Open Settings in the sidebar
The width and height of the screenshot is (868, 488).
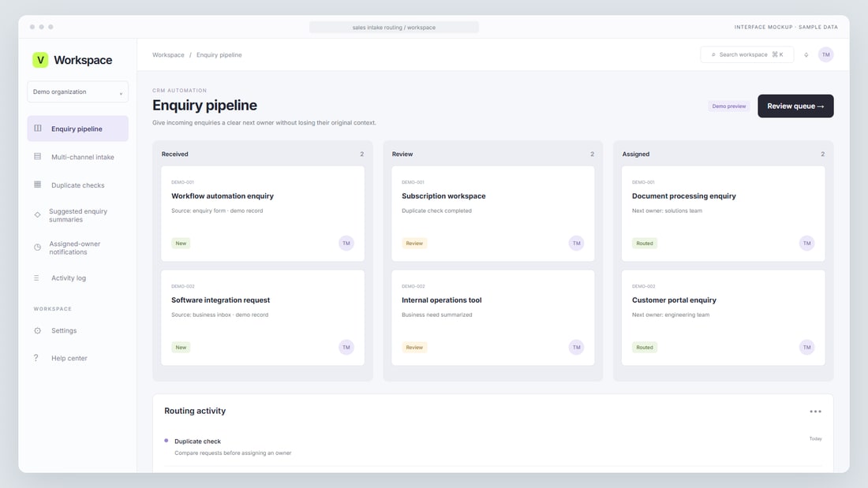pos(77,330)
